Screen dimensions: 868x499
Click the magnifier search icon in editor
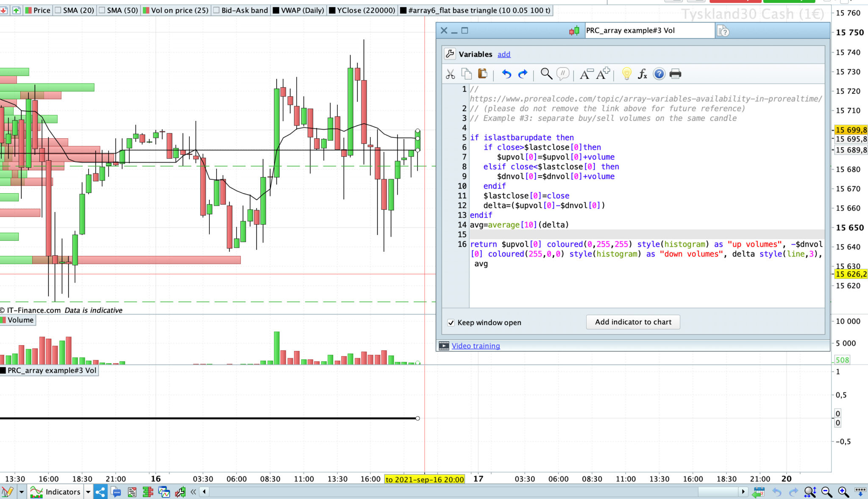point(546,74)
